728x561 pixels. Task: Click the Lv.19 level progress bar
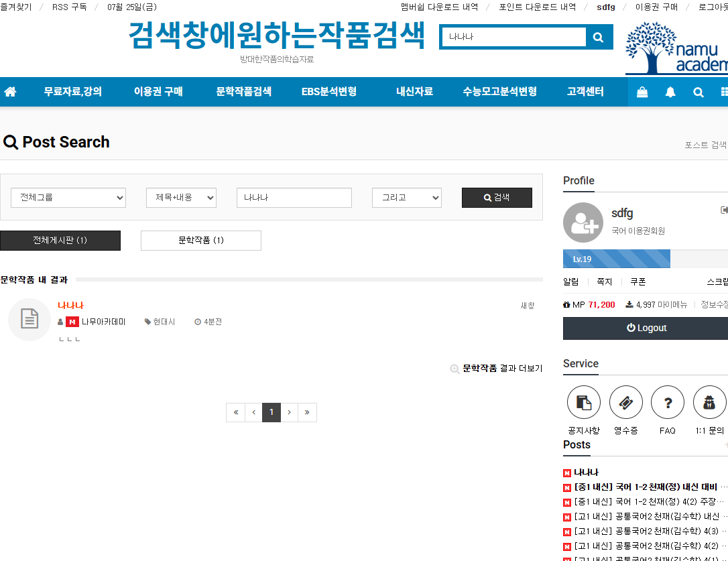(617, 259)
